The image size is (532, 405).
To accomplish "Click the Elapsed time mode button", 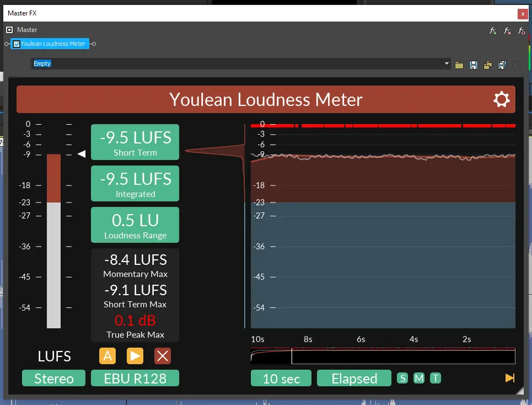I will coord(354,379).
